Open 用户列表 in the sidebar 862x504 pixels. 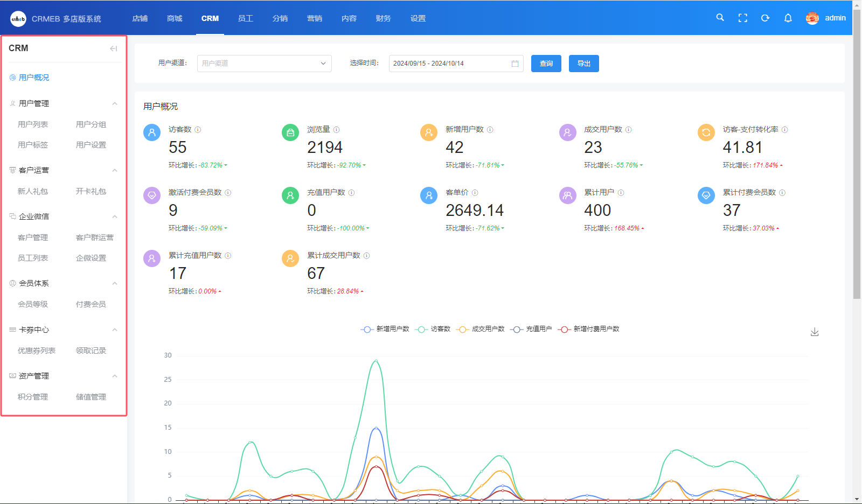tap(33, 124)
